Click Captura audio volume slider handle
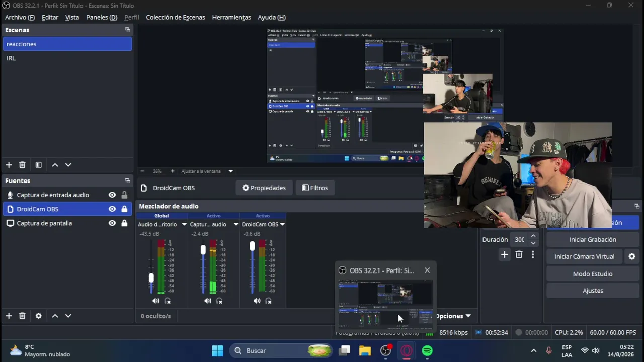Viewport: 644px width, 362px height. click(203, 250)
